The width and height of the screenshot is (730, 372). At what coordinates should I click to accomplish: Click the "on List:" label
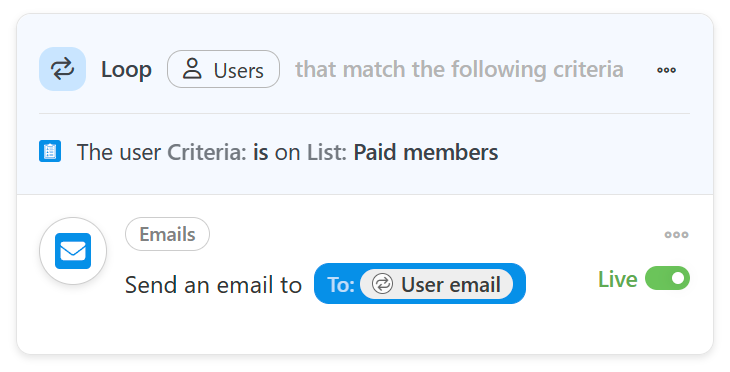coord(311,152)
